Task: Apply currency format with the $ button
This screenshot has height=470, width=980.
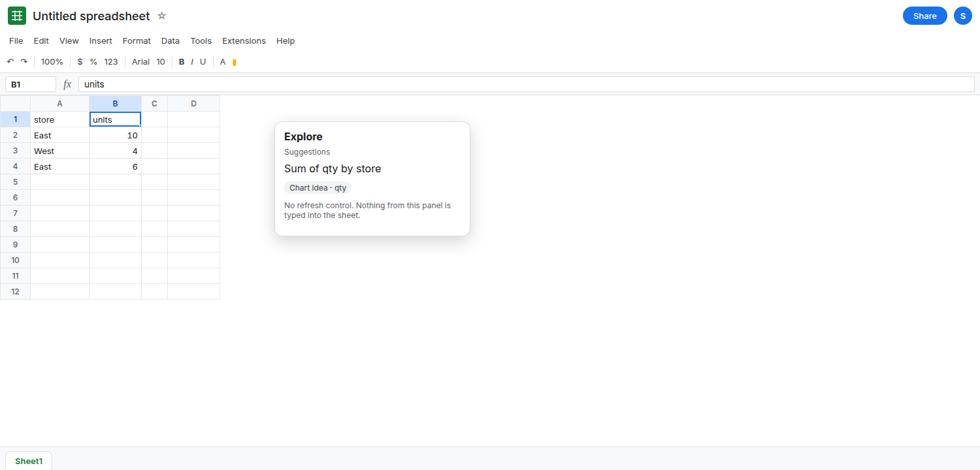Action: click(x=80, y=61)
